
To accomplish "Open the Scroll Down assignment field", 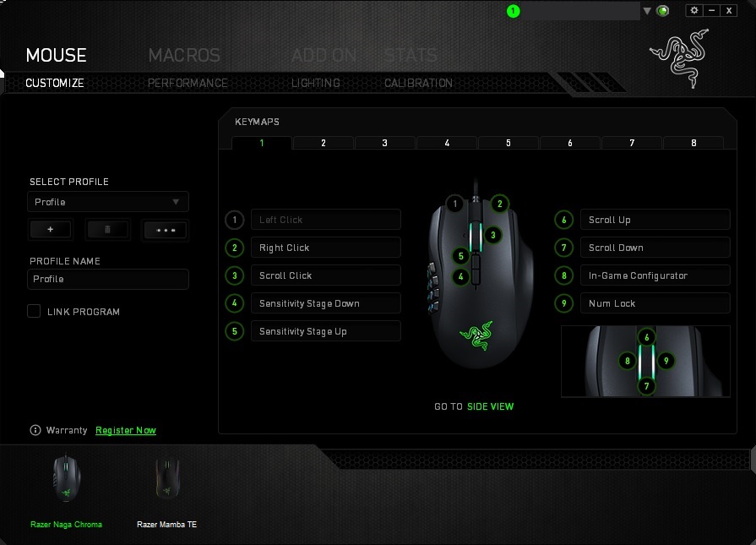I will 655,248.
